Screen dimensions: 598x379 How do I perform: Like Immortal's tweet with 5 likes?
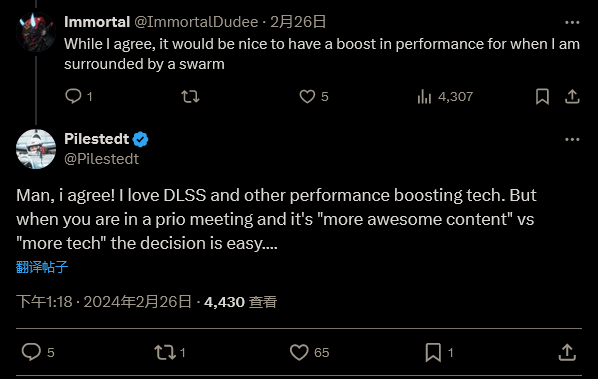click(307, 96)
